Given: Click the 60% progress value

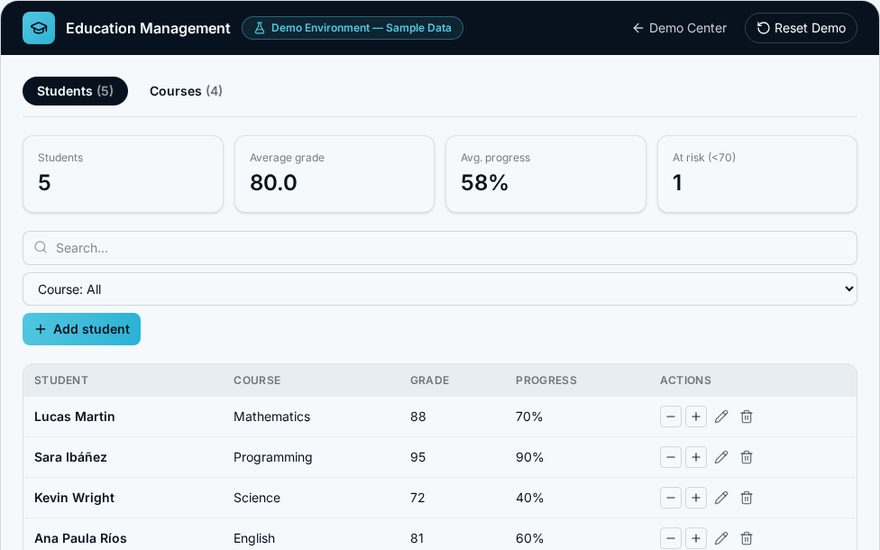Looking at the screenshot, I should pyautogui.click(x=530, y=538).
